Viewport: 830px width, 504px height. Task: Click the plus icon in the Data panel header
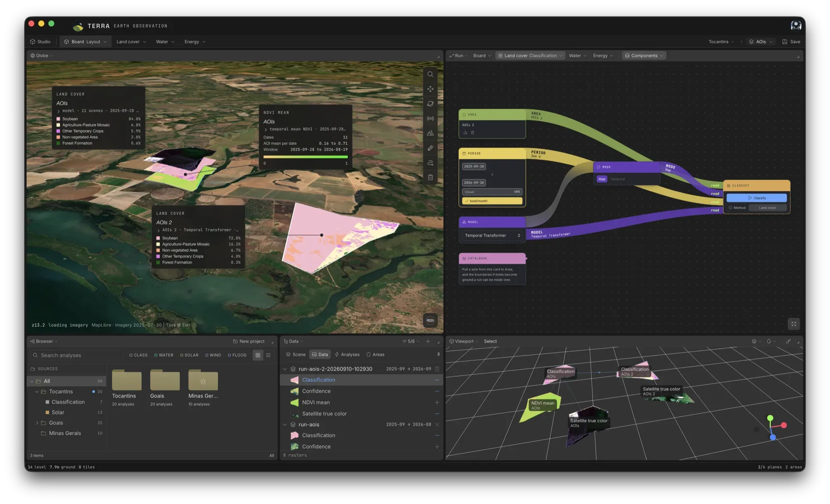(x=428, y=341)
